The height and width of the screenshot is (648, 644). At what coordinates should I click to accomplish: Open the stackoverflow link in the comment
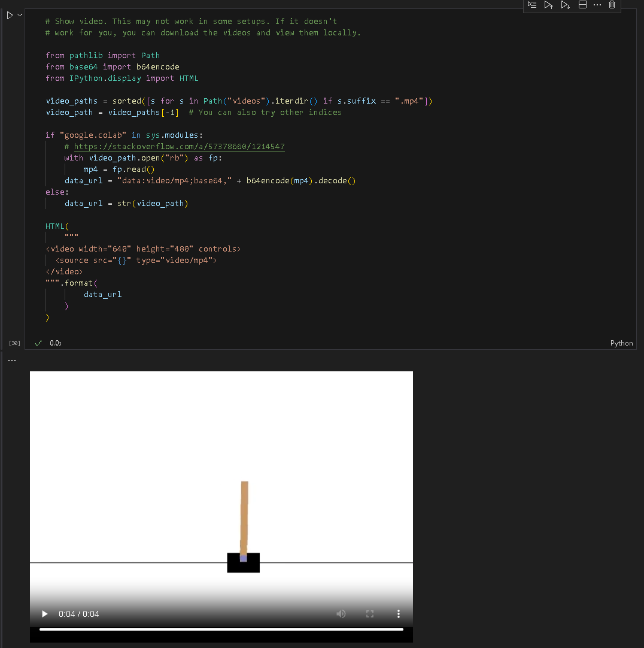(180, 146)
